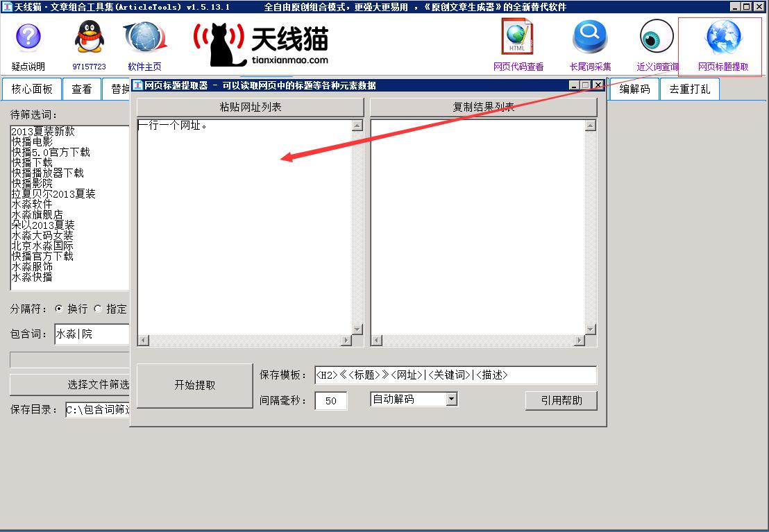Switch to the 核心面板 tab
The width and height of the screenshot is (769, 532).
click(x=32, y=89)
